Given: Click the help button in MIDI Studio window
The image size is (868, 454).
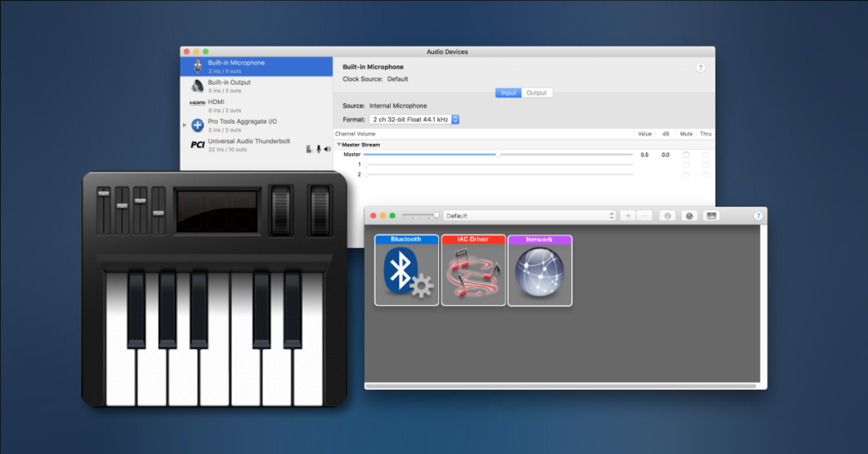Looking at the screenshot, I should click(758, 216).
